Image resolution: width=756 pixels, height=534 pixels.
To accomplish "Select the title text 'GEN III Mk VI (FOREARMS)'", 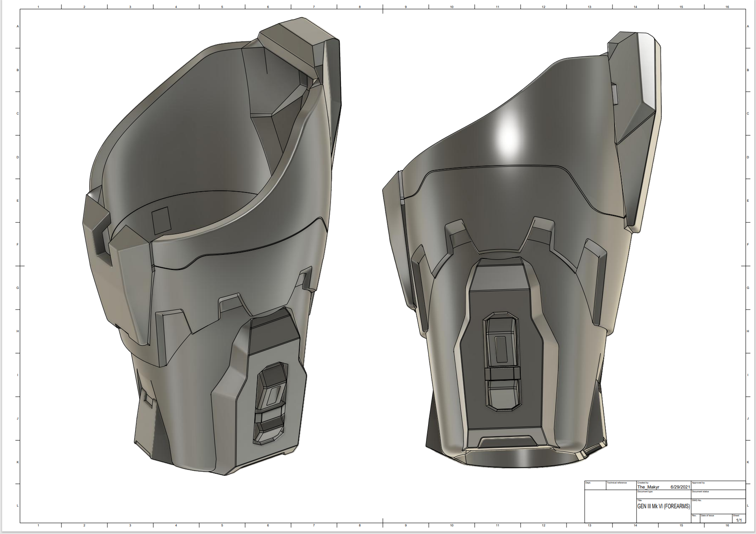I will click(x=664, y=506).
